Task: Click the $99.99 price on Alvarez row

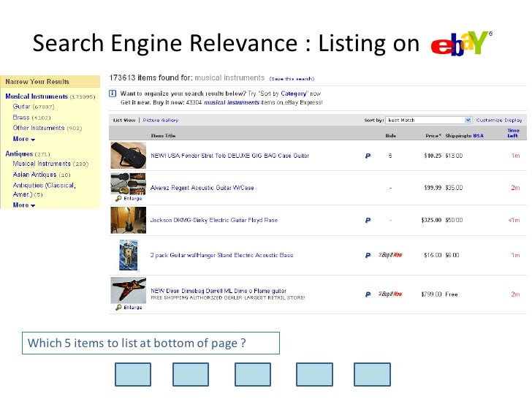Action: pos(433,188)
